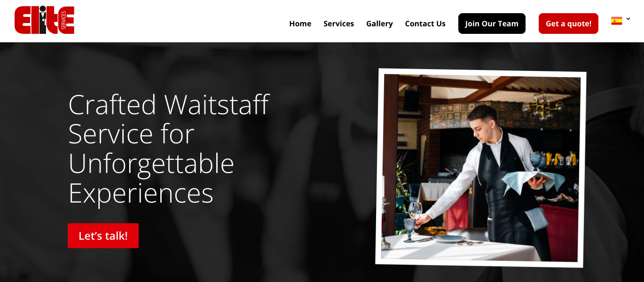Open the Services menu item

338,23
